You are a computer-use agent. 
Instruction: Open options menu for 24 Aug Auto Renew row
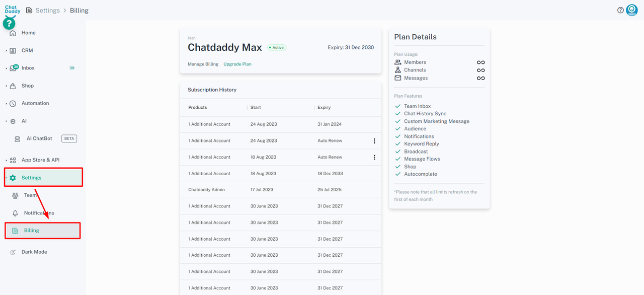point(374,141)
